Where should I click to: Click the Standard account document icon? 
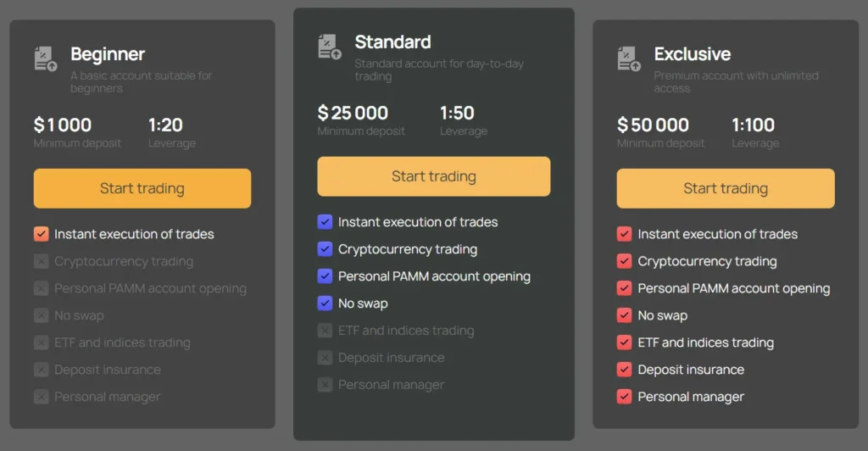click(329, 47)
